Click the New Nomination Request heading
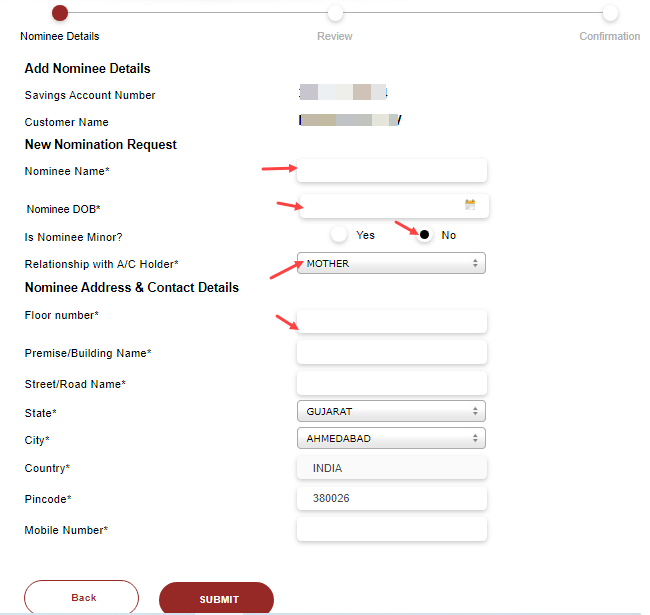Viewport: 650px width, 615px height. tap(101, 144)
